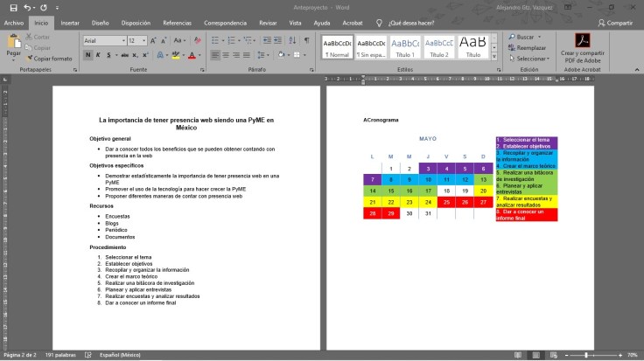This screenshot has height=361, width=644.
Task: Click the lightbulb ¿Qué desea hacer? box
Action: coord(405,23)
